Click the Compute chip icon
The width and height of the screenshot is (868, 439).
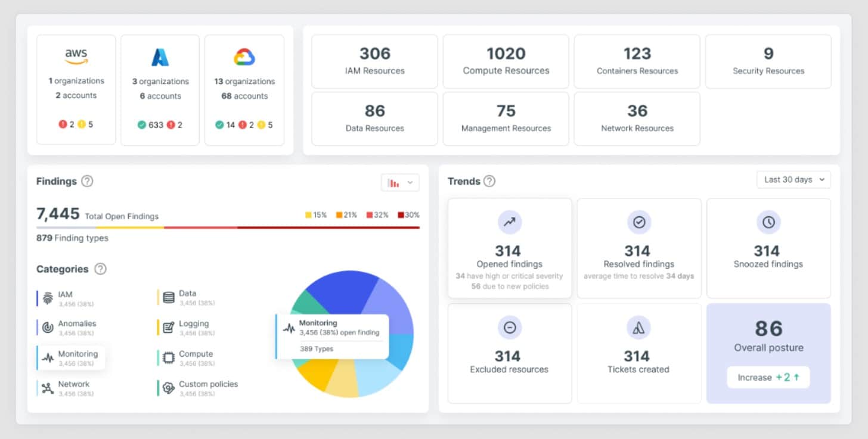point(169,358)
